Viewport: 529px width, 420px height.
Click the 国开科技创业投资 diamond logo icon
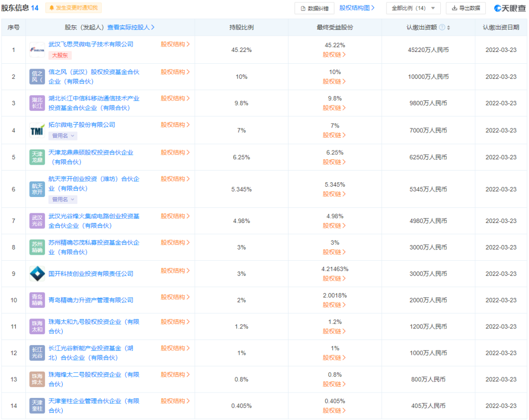(37, 274)
